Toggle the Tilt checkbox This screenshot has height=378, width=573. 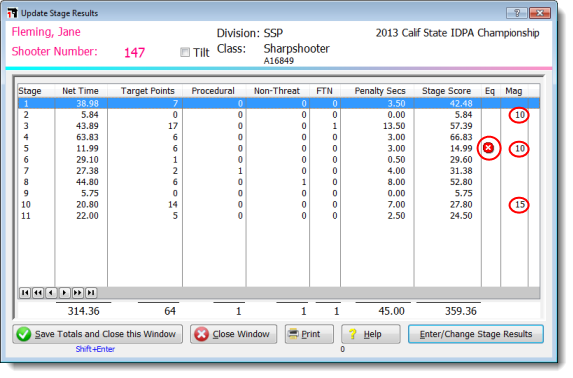pos(185,52)
